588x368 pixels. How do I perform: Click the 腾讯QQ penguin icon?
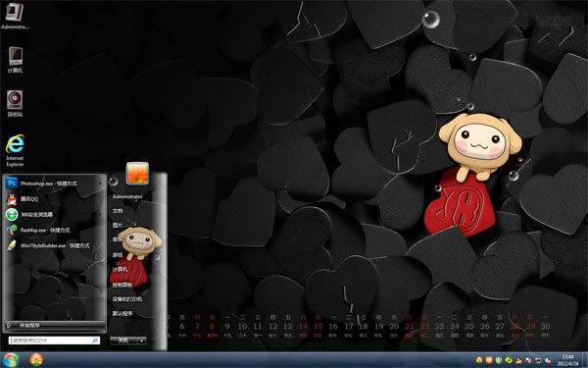[x=12, y=199]
